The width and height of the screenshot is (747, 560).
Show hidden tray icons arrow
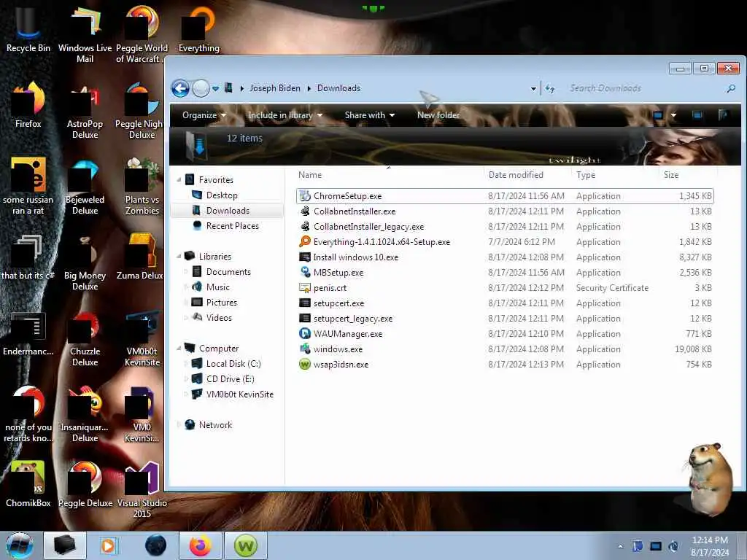coord(620,546)
